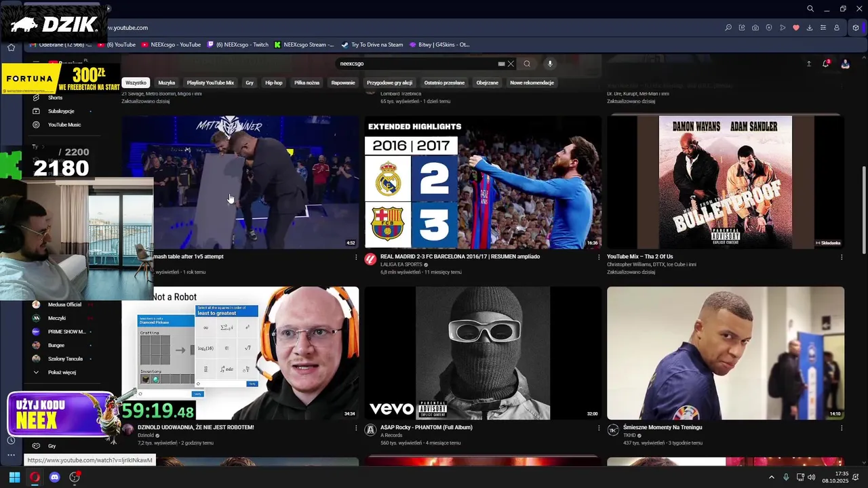Select the Rapowanie filter chip
This screenshot has width=868, height=488.
[343, 83]
